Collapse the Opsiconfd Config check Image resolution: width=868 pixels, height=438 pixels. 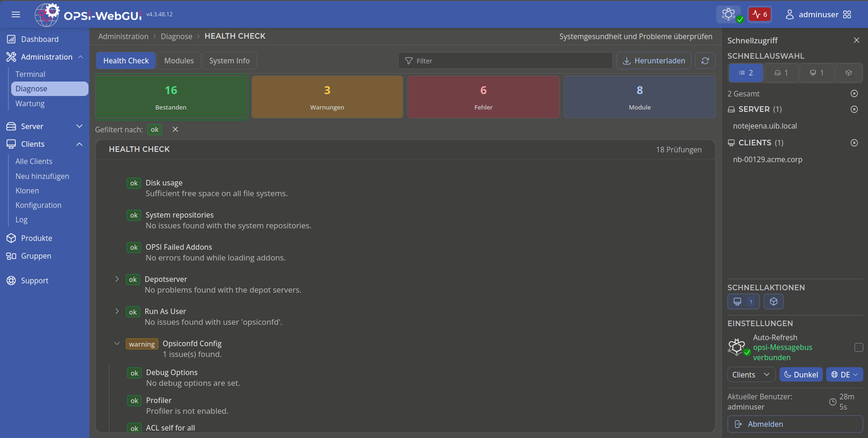(x=117, y=343)
